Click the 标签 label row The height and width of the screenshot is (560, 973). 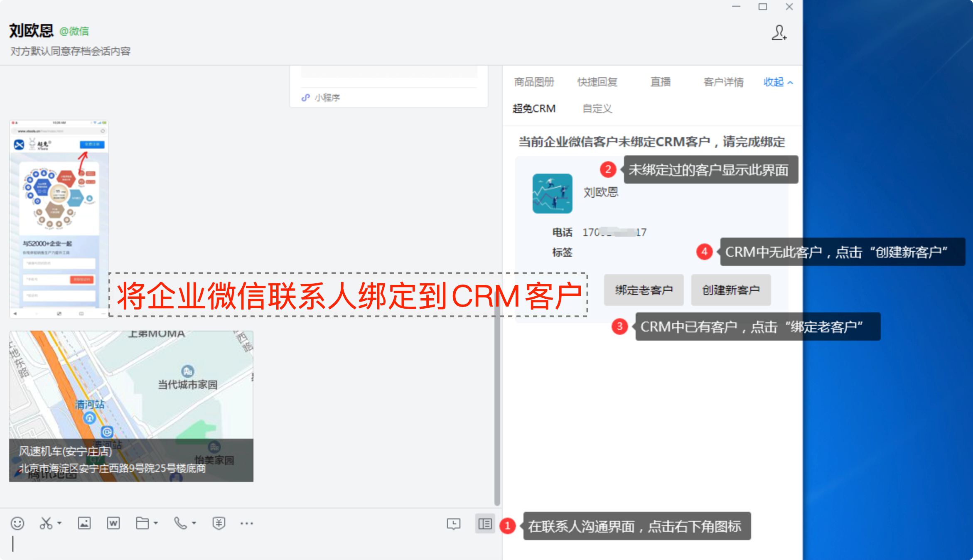(x=562, y=252)
